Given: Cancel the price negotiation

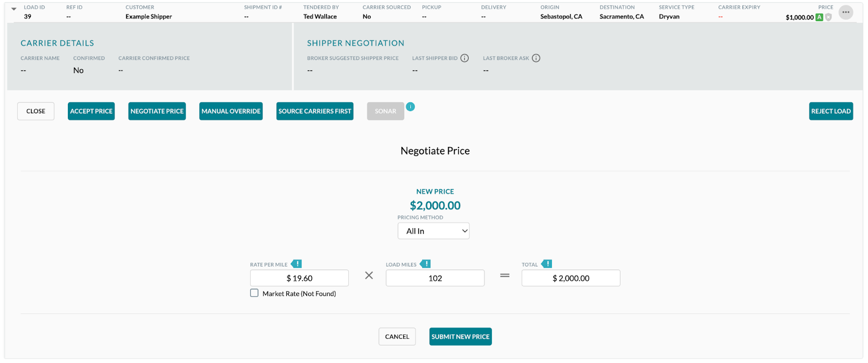Looking at the screenshot, I should pos(397,336).
